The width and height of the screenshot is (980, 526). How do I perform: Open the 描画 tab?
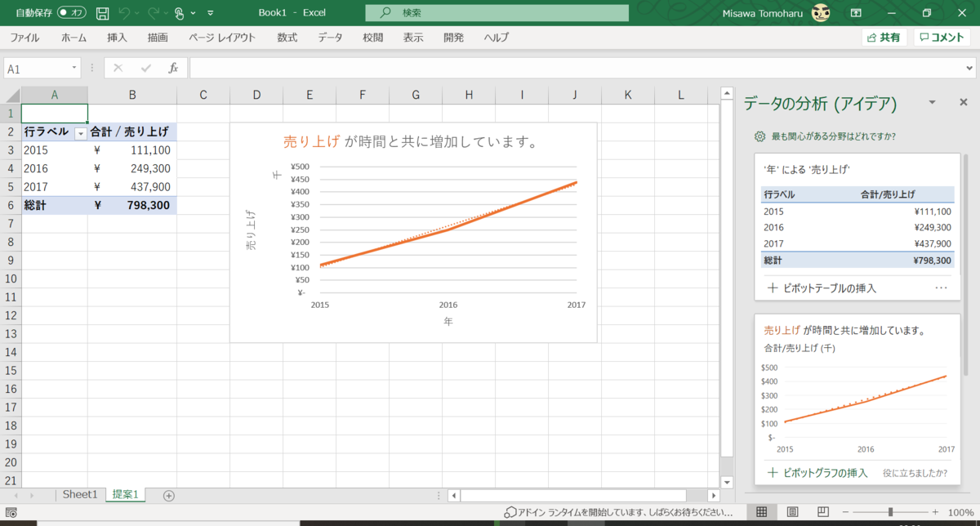click(x=158, y=38)
